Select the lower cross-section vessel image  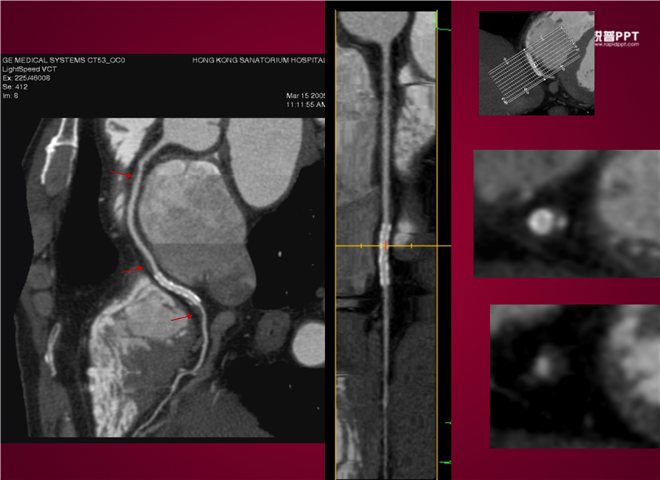pyautogui.click(x=574, y=375)
